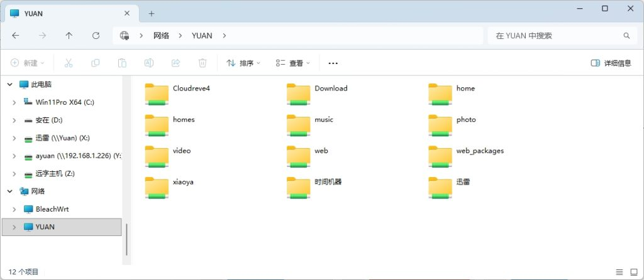This screenshot has height=280, width=644.
Task: Open a new tab with plus button
Action: tap(151, 13)
